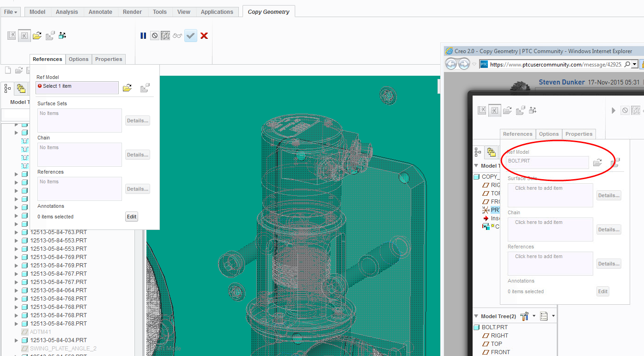Click the Open file quick-access icon

point(19,70)
